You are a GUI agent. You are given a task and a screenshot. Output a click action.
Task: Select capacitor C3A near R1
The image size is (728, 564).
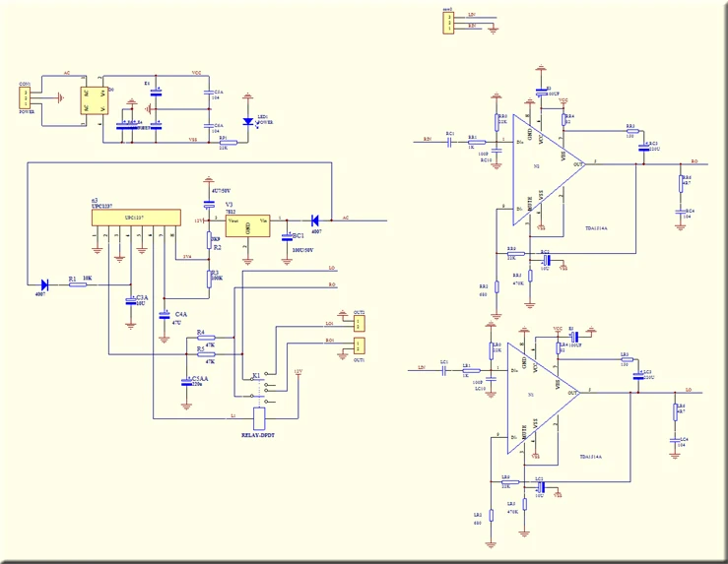pos(130,301)
